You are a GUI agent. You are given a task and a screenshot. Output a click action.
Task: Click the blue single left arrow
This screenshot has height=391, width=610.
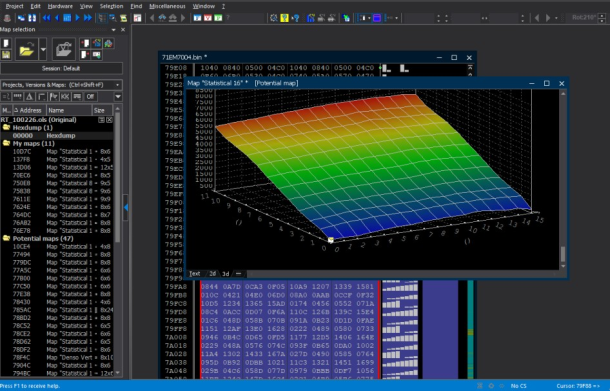click(57, 18)
